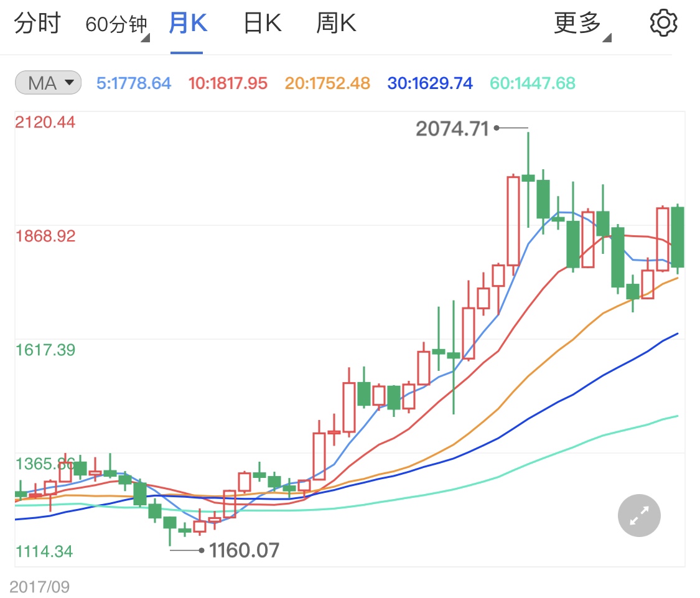700x598 pixels.
Task: Open the MA indicator dropdown
Action: pyautogui.click(x=48, y=83)
